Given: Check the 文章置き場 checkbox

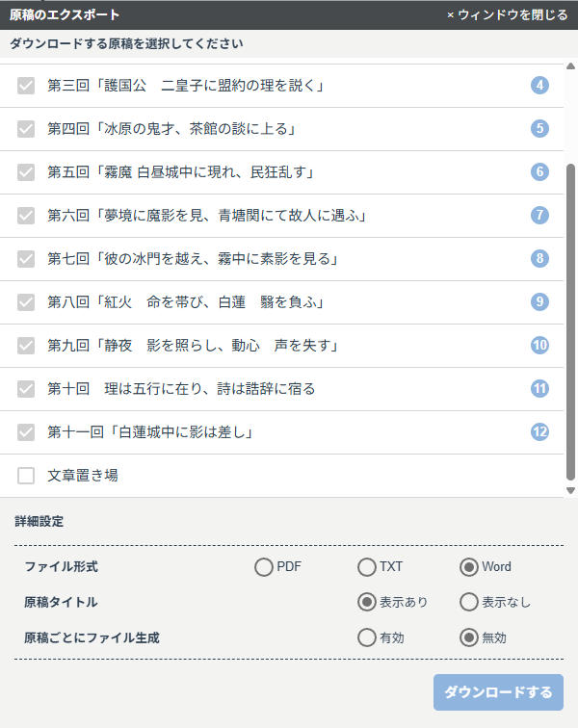Looking at the screenshot, I should pyautogui.click(x=26, y=476).
